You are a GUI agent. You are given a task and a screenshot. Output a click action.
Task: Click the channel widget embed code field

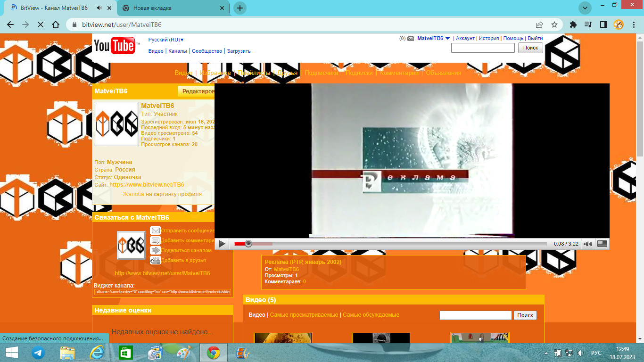[x=163, y=292]
